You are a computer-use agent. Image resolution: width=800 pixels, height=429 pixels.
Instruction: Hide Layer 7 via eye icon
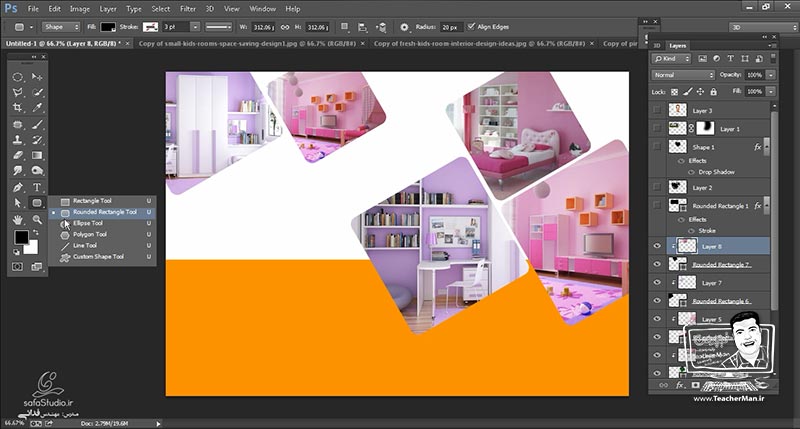click(x=657, y=283)
